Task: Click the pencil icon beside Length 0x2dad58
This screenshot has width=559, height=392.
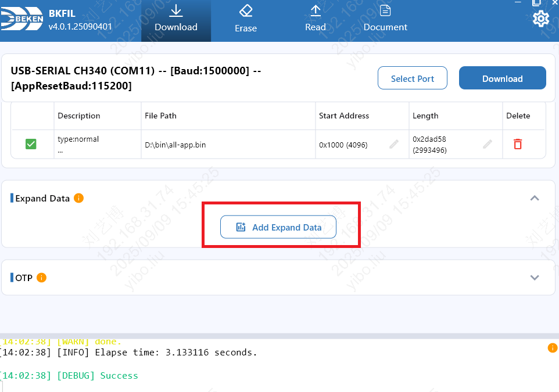Action: [x=488, y=144]
